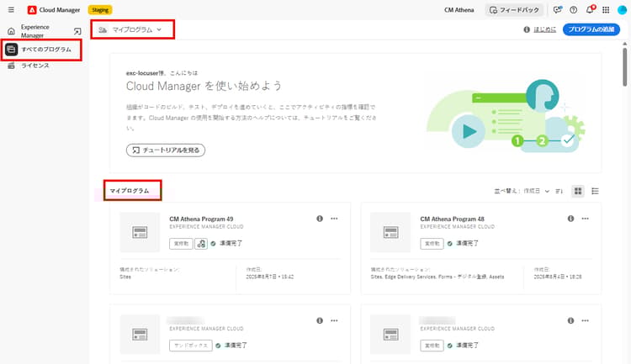The image size is (631, 364).
Task: Toggle sort direction icon
Action: coord(559,191)
